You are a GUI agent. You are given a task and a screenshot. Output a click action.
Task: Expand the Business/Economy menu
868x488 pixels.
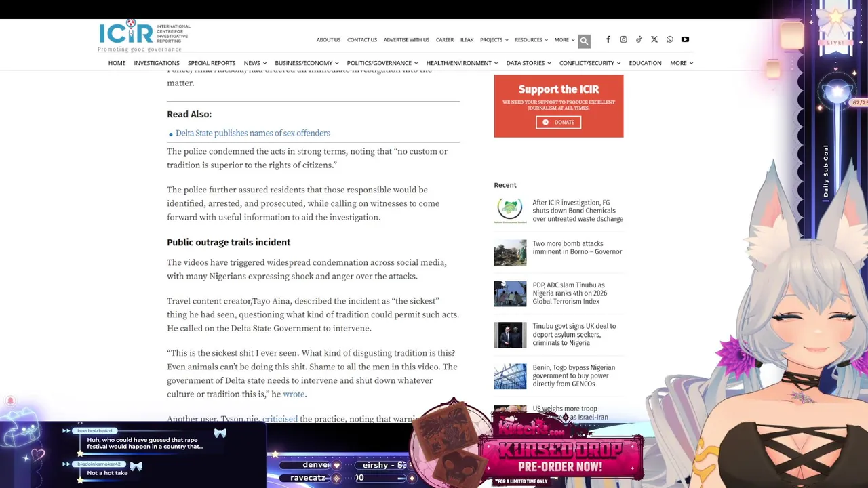tap(307, 63)
